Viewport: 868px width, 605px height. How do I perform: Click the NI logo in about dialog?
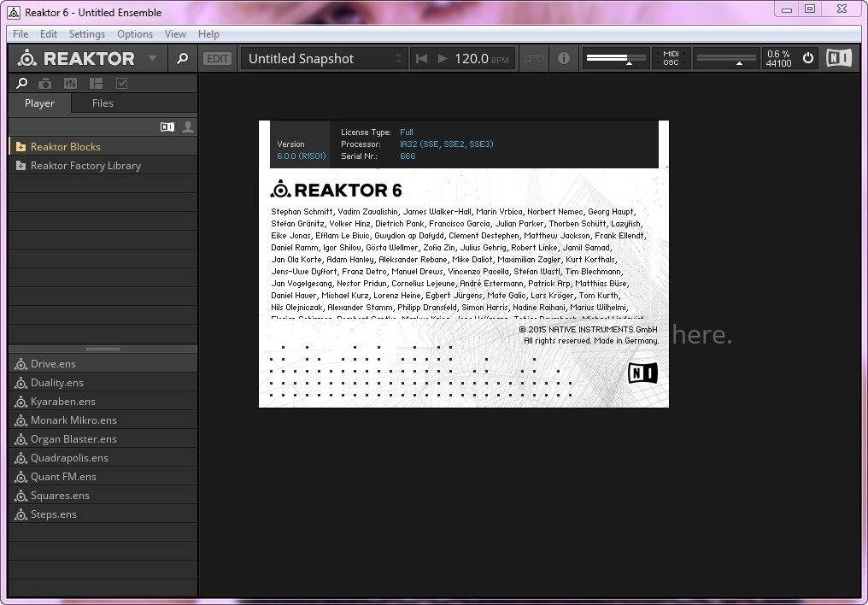(642, 373)
